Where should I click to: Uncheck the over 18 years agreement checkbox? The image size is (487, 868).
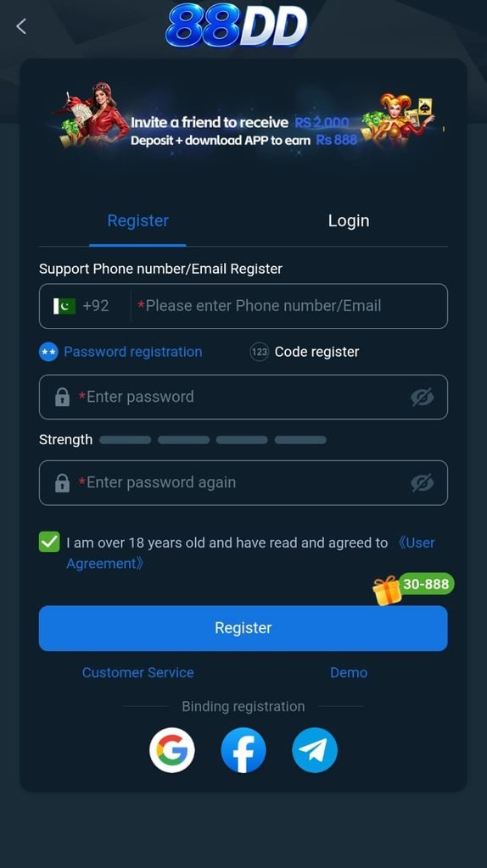(x=49, y=542)
